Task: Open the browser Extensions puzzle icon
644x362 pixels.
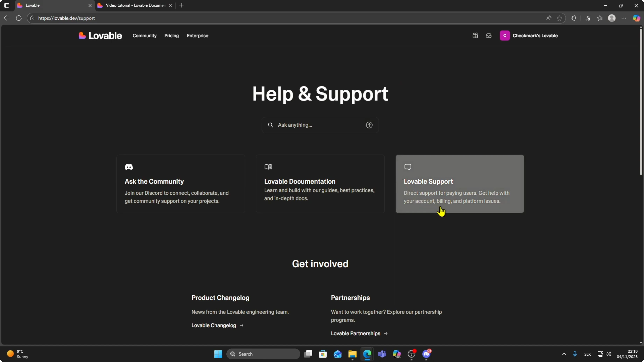Action: pyautogui.click(x=574, y=18)
